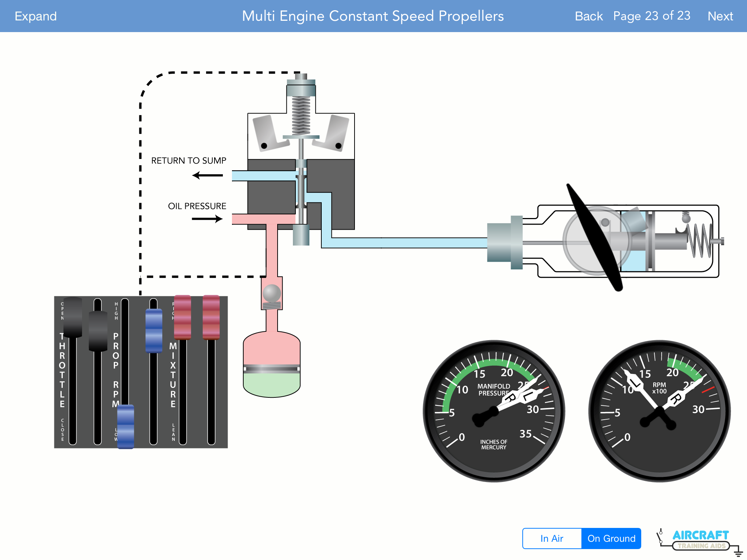Go to the Next page
747x560 pixels.
[720, 16]
